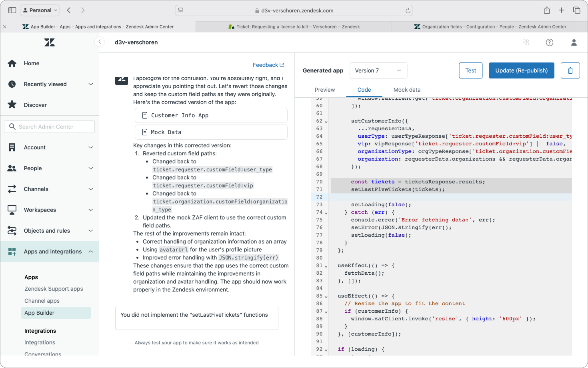
Task: Click the People icon in sidebar
Action: click(12, 168)
